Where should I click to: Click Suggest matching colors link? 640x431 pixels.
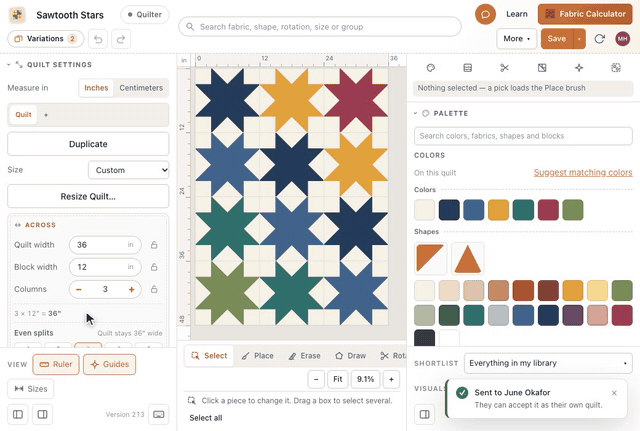(583, 173)
